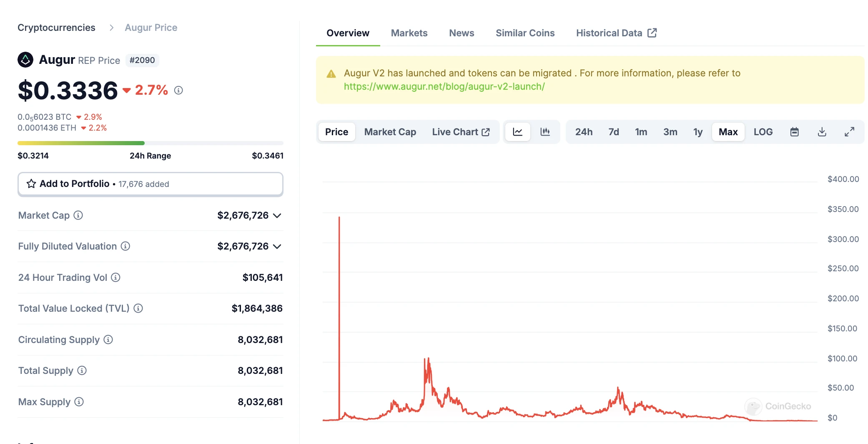Select the 24h time range
Image resolution: width=868 pixels, height=444 pixels.
click(584, 132)
